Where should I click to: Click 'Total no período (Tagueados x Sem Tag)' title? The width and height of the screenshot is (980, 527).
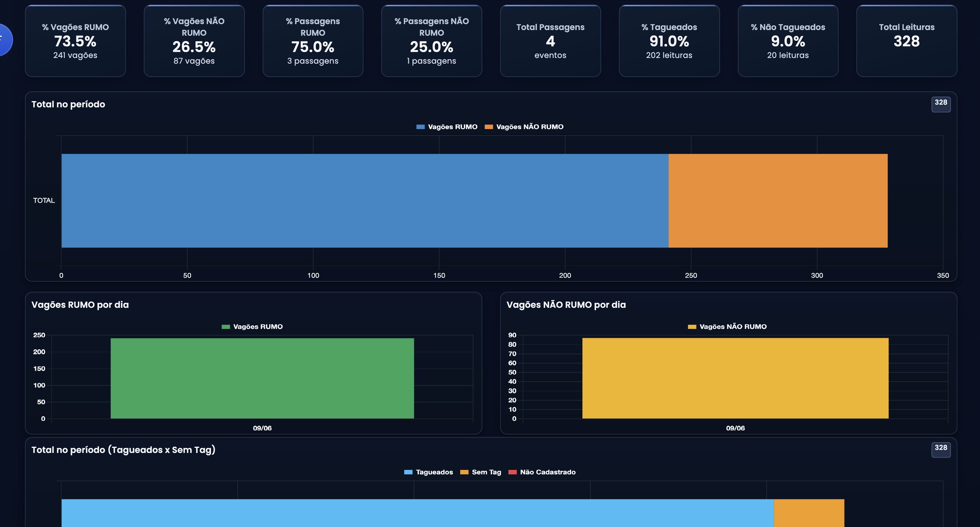(x=123, y=450)
